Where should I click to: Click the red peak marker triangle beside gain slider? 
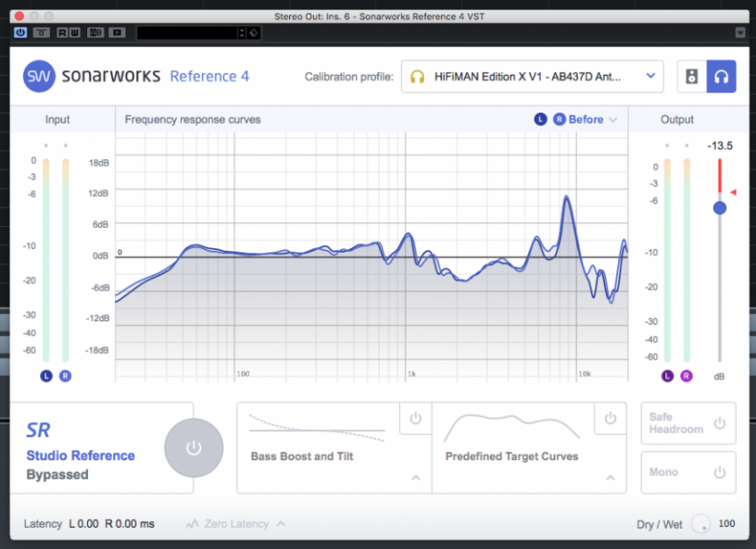(733, 192)
